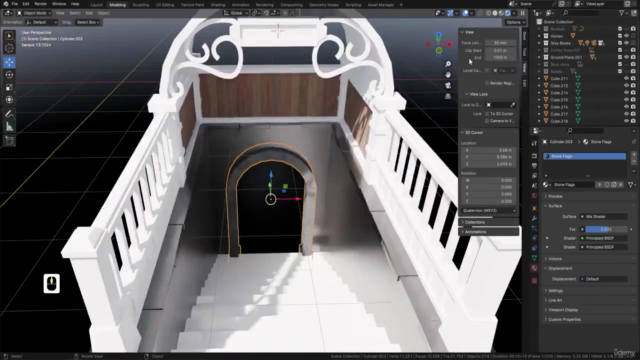Select the Scale tool in the toolbar
640x360 pixels.
coord(9,87)
